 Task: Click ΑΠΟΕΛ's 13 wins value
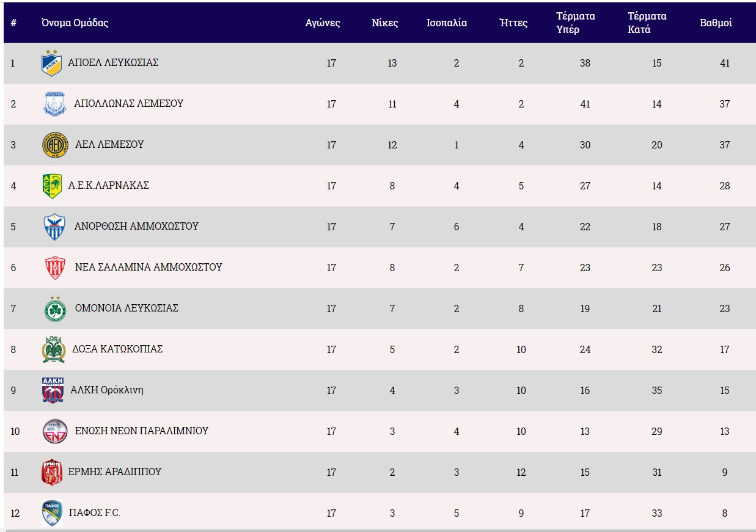pos(392,63)
